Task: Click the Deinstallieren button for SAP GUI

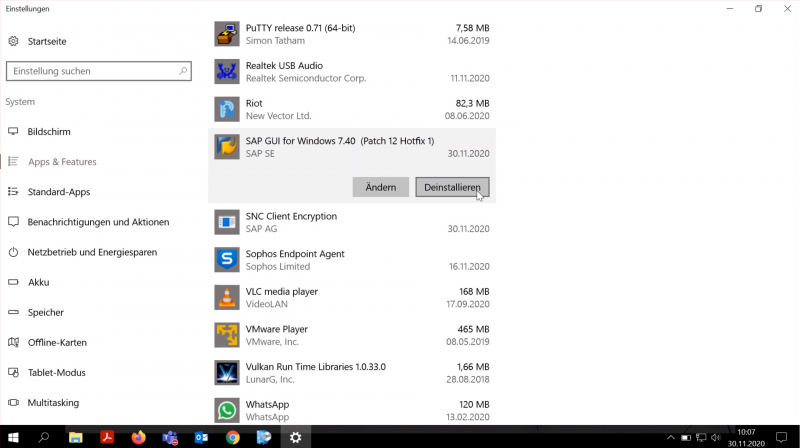Action: 452,187
